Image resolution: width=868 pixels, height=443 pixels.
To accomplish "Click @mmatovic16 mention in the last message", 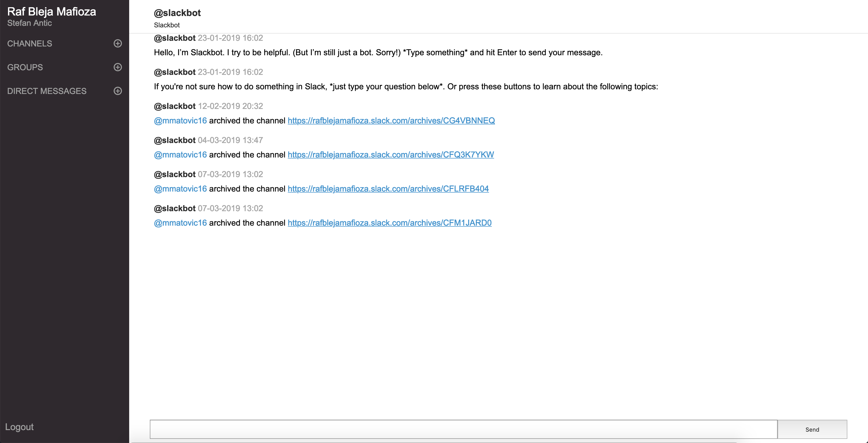I will click(x=180, y=223).
